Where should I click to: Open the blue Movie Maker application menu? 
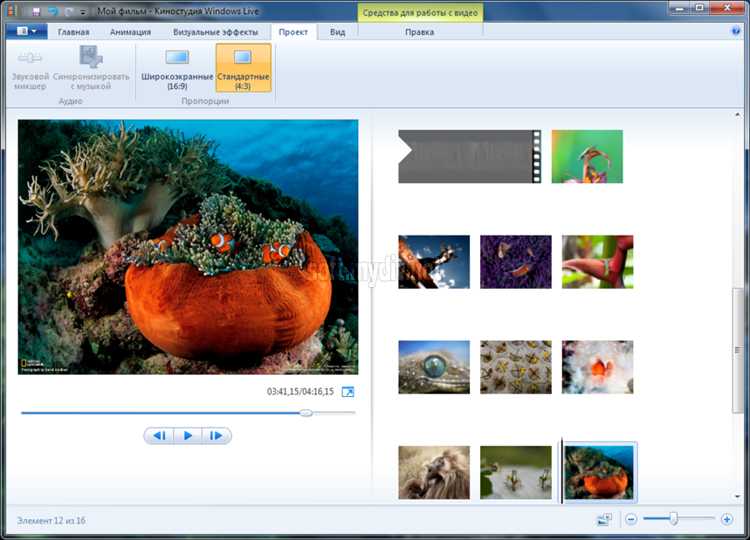(x=27, y=32)
